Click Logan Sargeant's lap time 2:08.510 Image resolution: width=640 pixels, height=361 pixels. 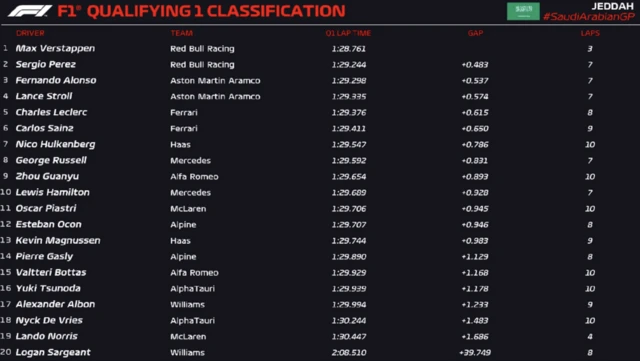tap(349, 352)
